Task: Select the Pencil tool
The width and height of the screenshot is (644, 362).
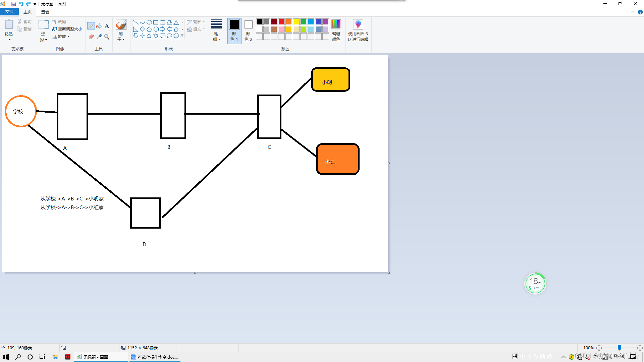Action: tap(91, 26)
